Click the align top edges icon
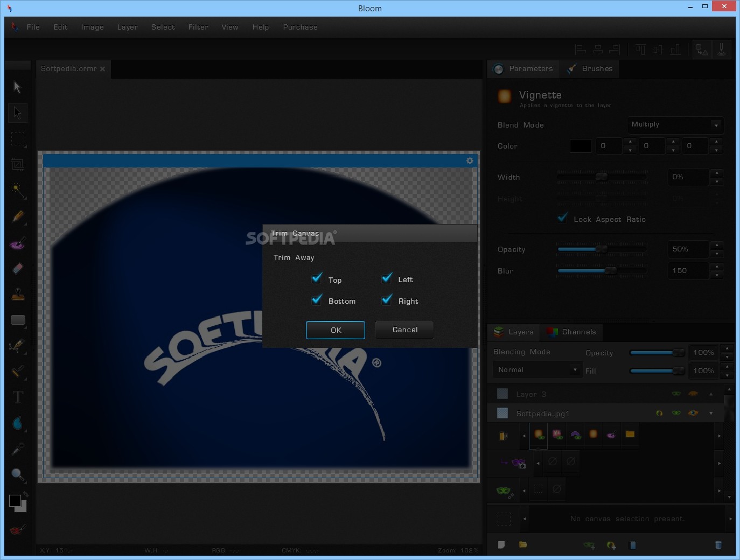Viewport: 740px width, 560px height. (x=640, y=50)
